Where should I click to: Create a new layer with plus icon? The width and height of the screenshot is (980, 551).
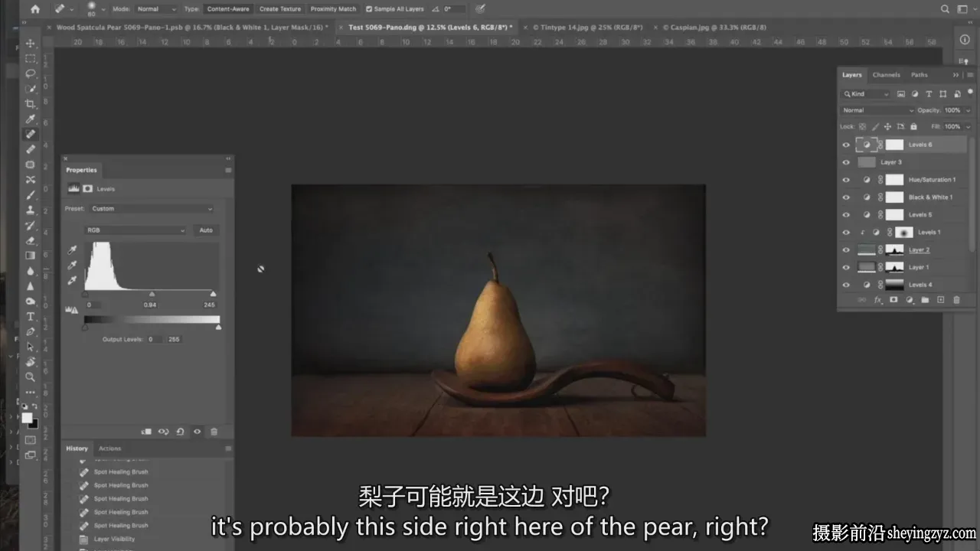pos(941,300)
